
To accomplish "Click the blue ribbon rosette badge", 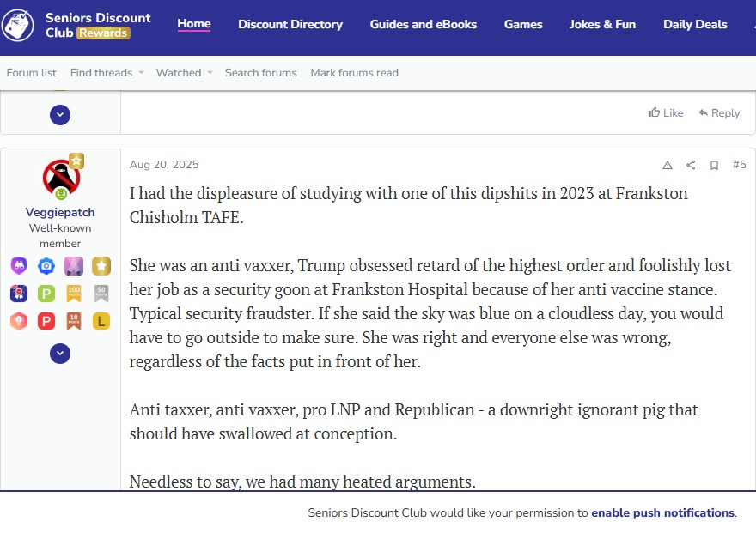I will (x=19, y=294).
